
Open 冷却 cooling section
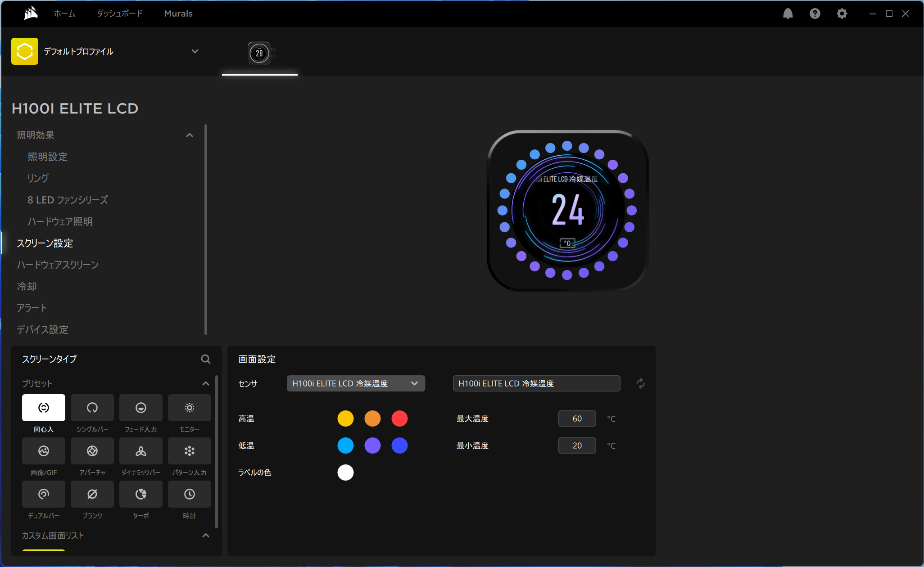[27, 286]
